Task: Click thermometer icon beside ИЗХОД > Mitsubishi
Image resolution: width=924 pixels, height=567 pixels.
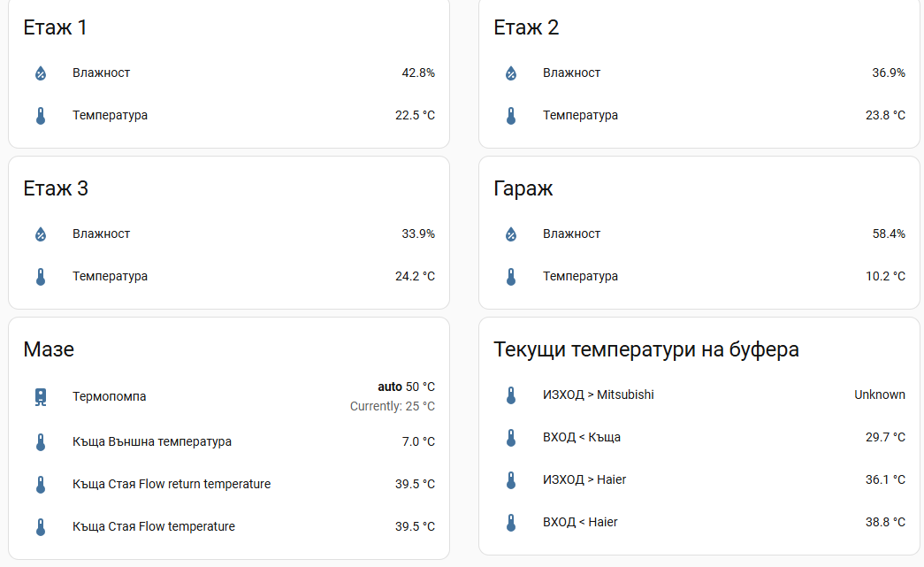Action: pyautogui.click(x=510, y=395)
